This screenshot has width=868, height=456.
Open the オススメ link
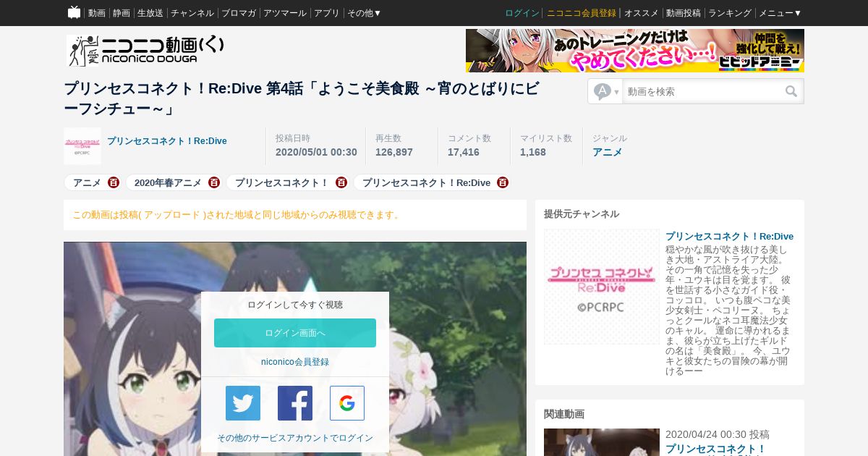coord(641,13)
